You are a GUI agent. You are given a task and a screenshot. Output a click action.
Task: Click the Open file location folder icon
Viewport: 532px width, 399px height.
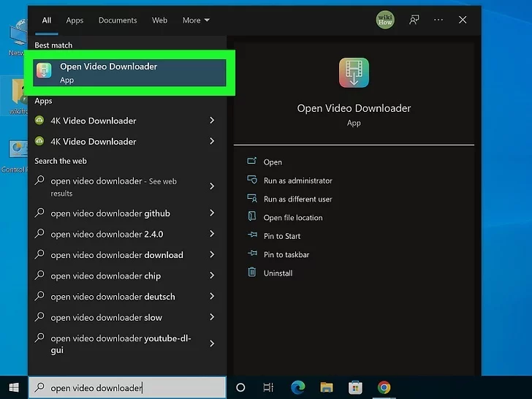(251, 216)
